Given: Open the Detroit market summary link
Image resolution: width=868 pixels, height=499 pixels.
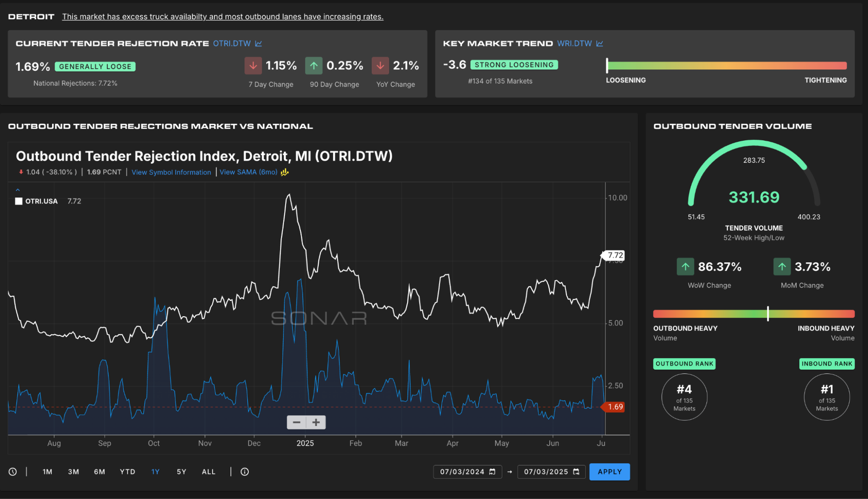Looking at the screenshot, I should tap(222, 17).
